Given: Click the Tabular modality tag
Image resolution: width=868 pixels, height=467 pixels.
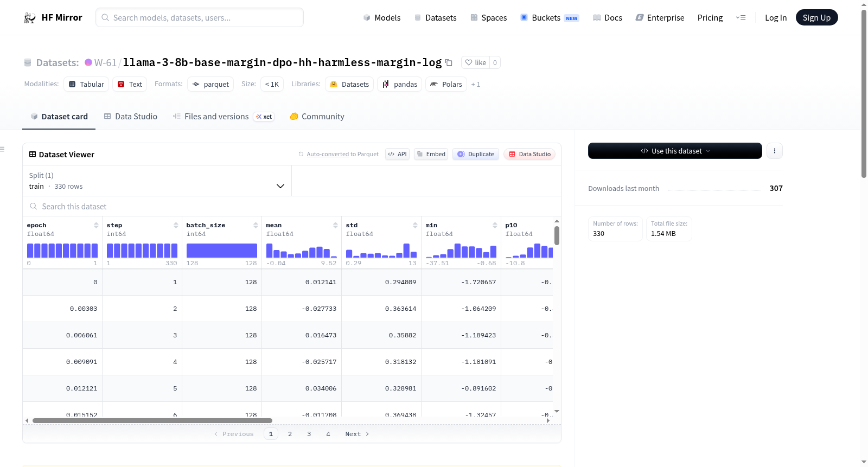Looking at the screenshot, I should pos(86,84).
